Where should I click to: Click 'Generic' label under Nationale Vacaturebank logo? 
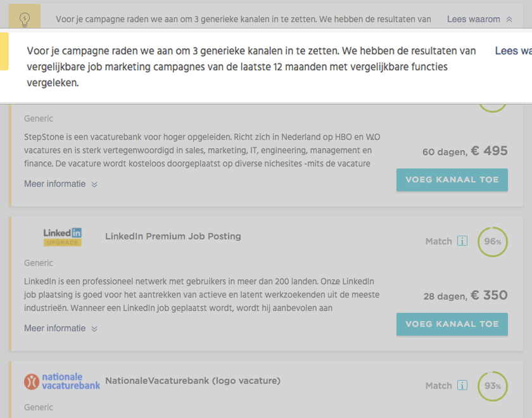[x=39, y=407]
